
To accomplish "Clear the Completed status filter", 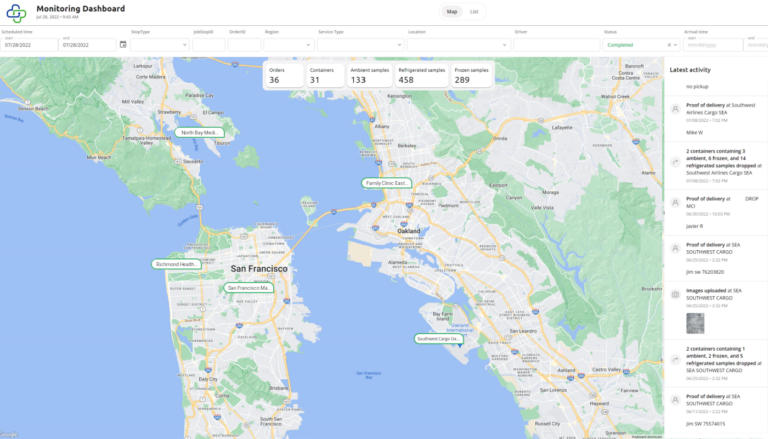I will (x=669, y=45).
